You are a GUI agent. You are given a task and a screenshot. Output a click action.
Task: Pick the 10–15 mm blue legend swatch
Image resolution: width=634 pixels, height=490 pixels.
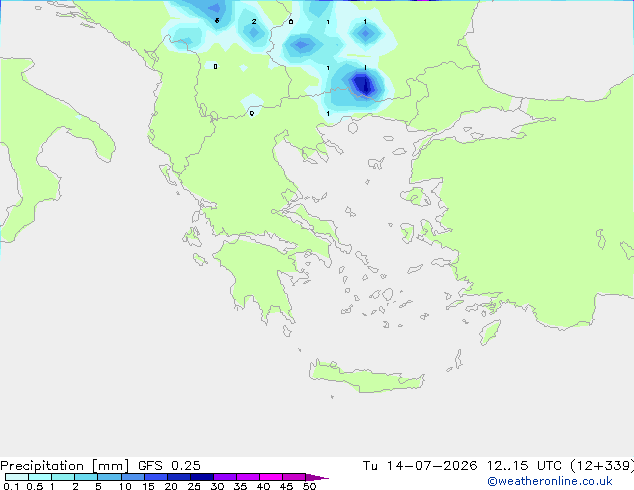click(x=132, y=477)
